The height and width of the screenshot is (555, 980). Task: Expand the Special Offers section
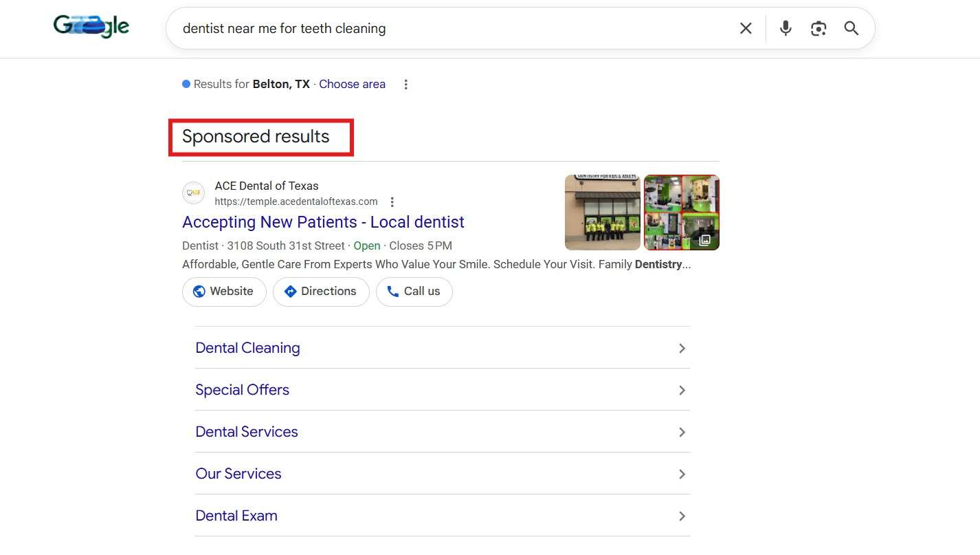click(x=682, y=390)
